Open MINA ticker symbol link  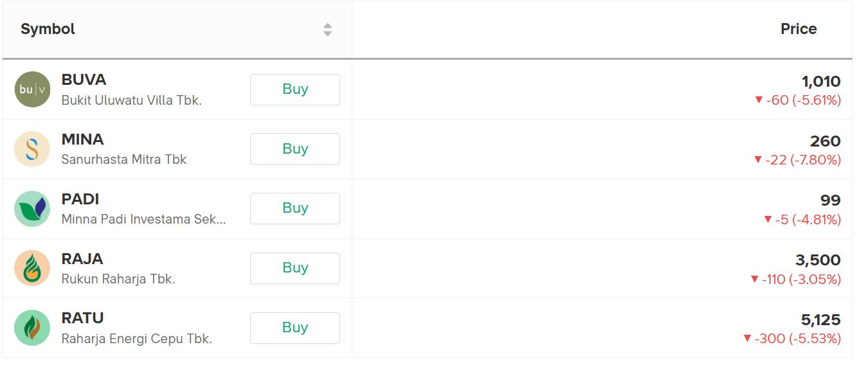82,139
